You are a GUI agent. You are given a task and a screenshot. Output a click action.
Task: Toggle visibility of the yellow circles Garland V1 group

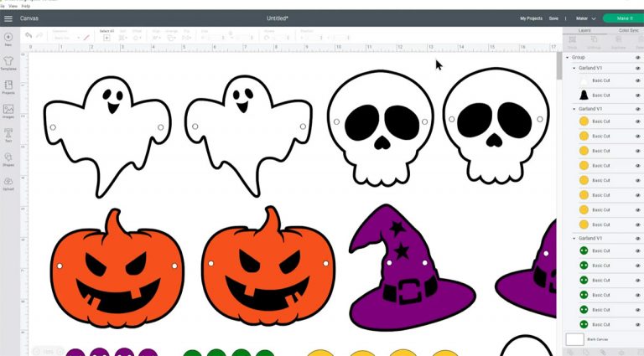click(638, 109)
